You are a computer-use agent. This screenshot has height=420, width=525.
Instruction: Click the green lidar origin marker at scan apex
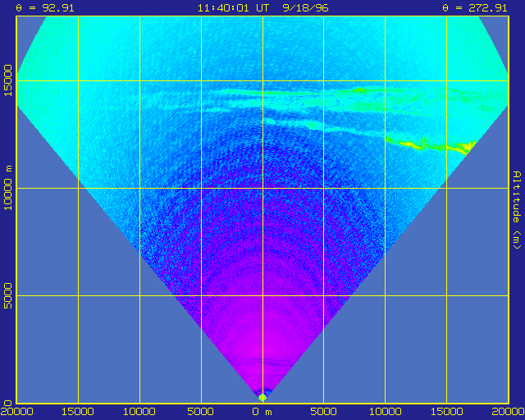pos(262,398)
